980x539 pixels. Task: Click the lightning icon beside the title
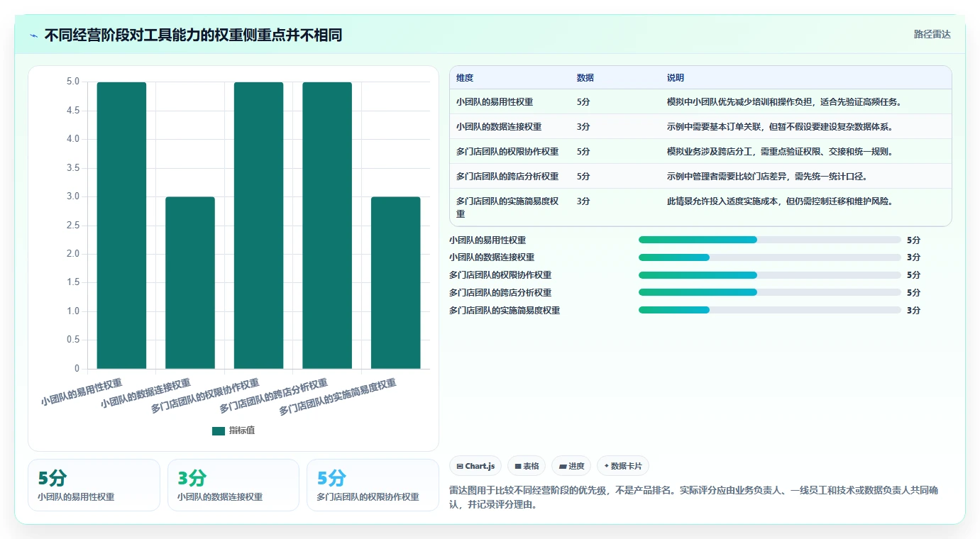click(34, 35)
